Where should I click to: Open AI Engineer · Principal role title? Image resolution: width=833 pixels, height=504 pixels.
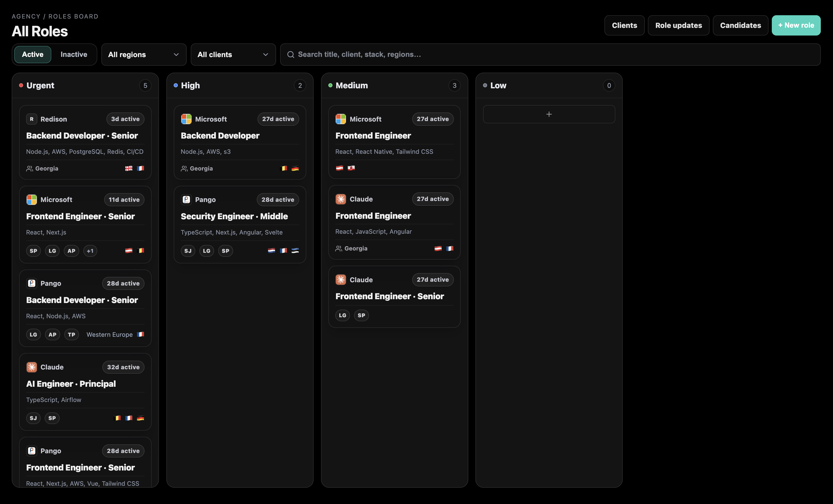tap(71, 384)
